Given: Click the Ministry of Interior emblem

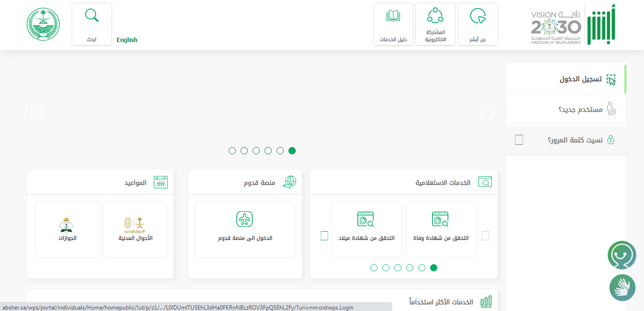Looking at the screenshot, I should 43,24.
